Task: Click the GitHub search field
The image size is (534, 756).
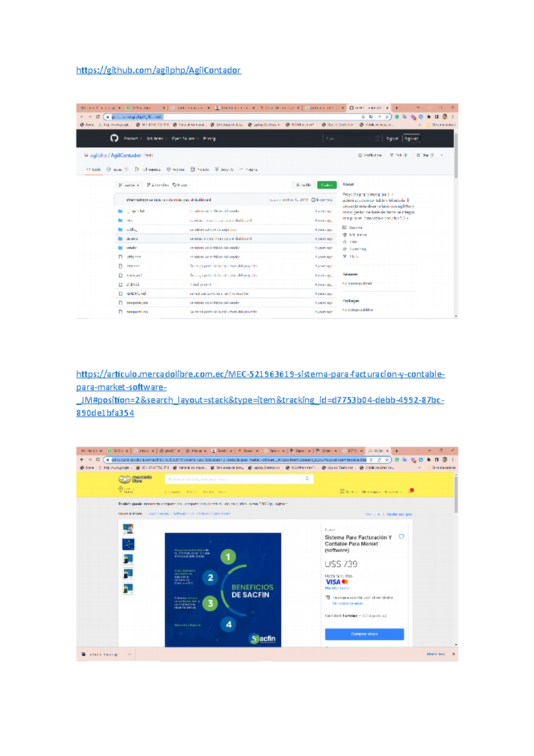Action: [352, 138]
